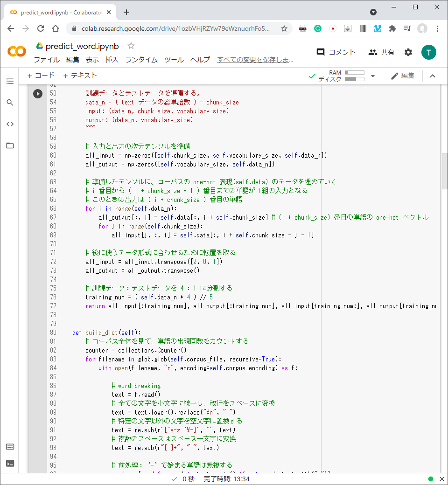Viewport: 448px width, 485px height.
Task: Open the 挿入 menu
Action: click(112, 60)
